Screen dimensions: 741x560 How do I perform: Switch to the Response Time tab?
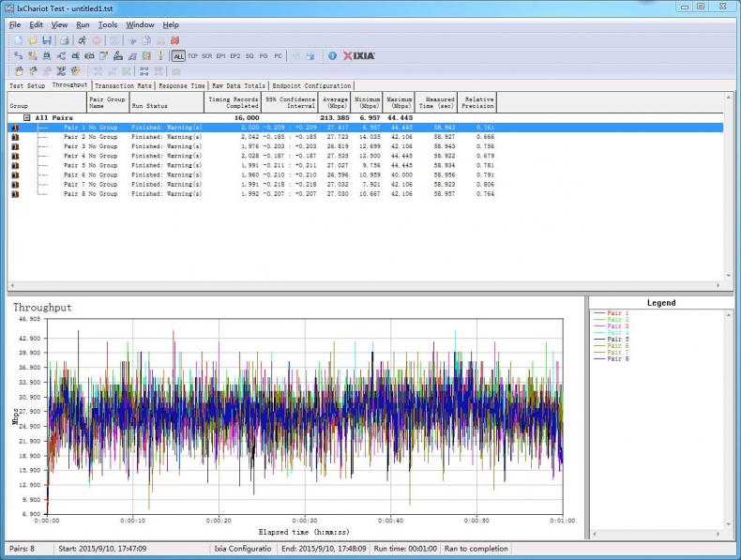tap(182, 86)
